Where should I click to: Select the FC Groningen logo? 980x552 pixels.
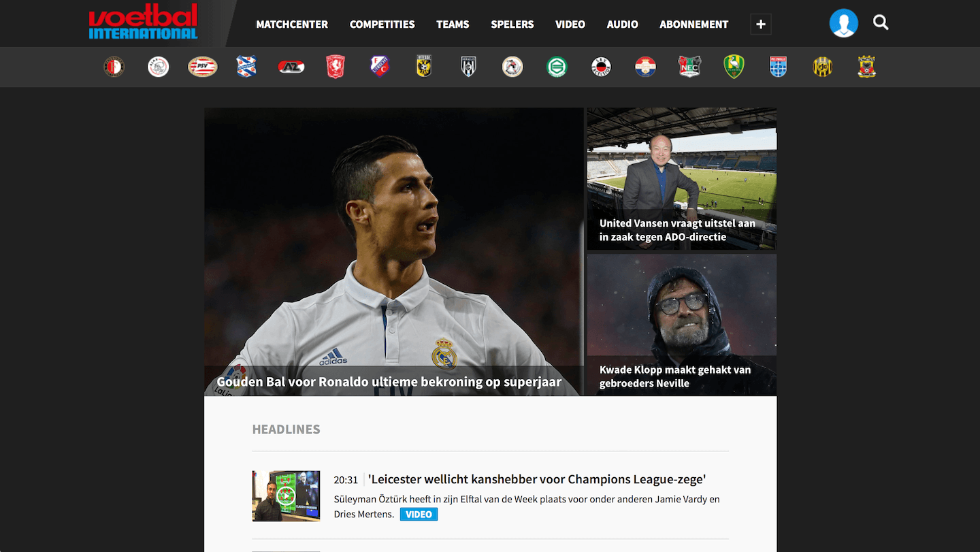pos(557,67)
